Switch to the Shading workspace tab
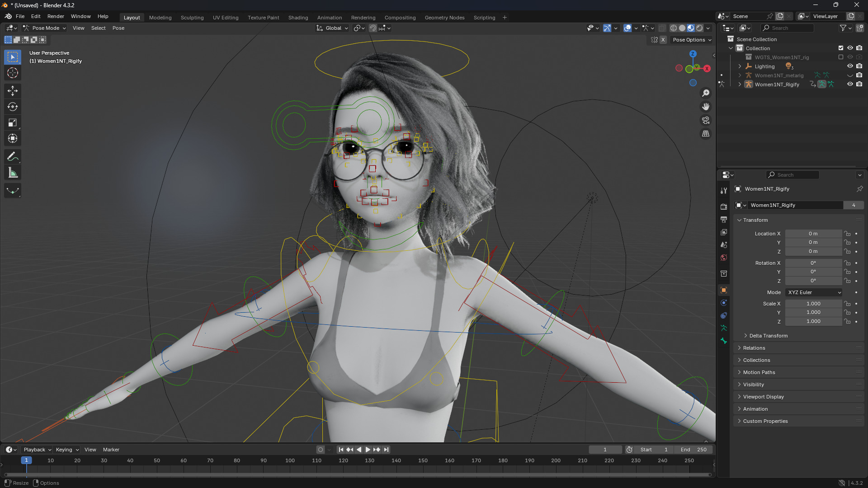 tap(298, 18)
